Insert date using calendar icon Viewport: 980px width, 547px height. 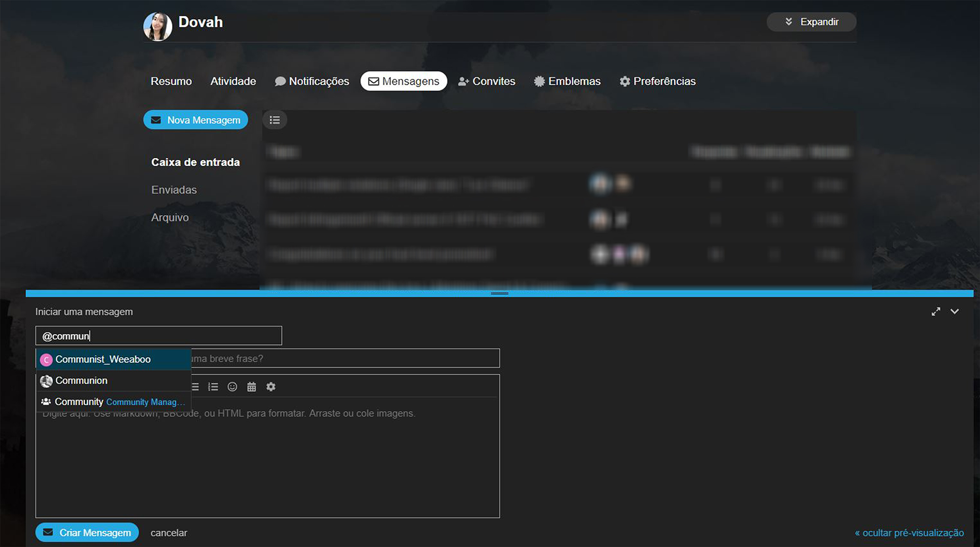point(251,387)
